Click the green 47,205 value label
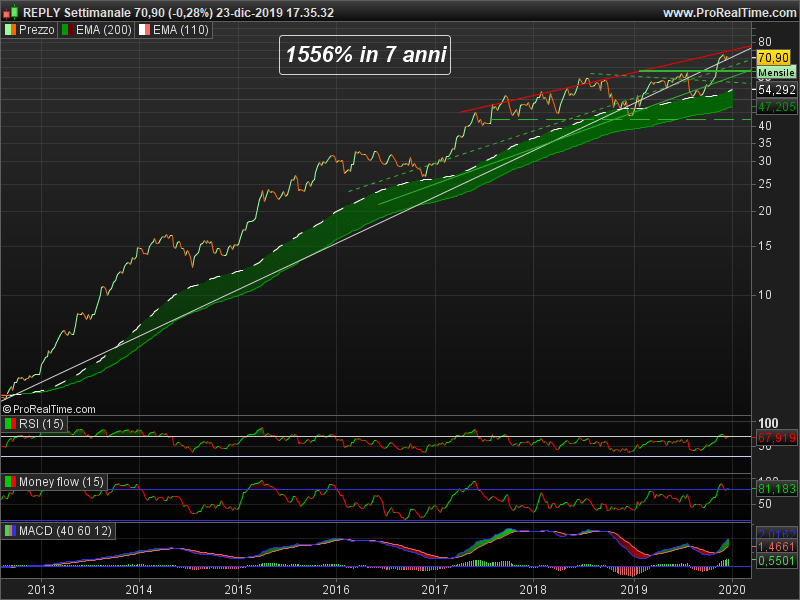800x600 pixels. (777, 106)
